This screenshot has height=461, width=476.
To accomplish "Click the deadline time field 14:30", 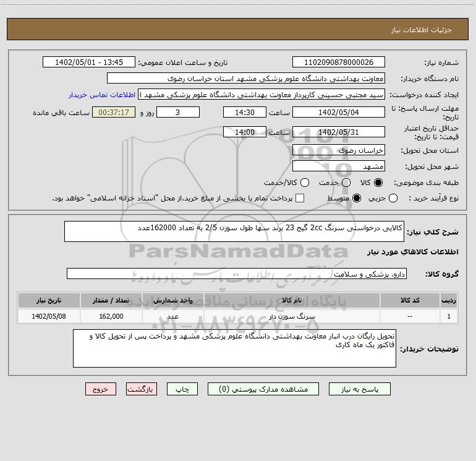I will (245, 112).
